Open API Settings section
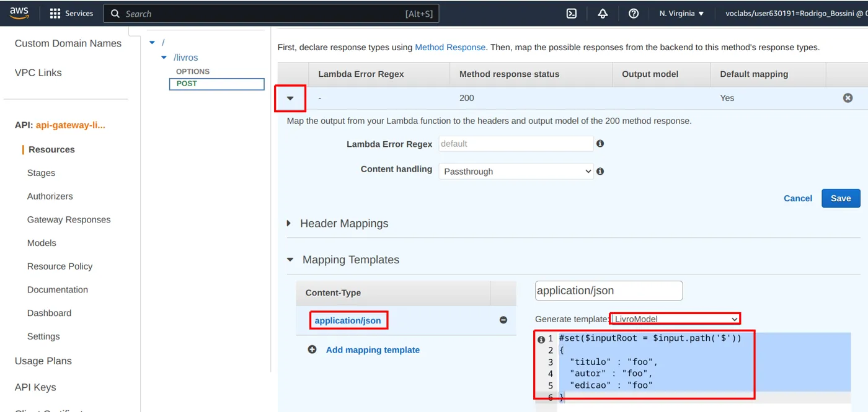The height and width of the screenshot is (412, 868). 43,336
